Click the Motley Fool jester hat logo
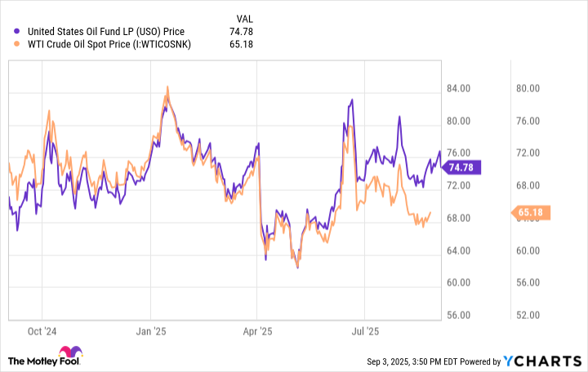This screenshot has width=588, height=372. (16, 356)
